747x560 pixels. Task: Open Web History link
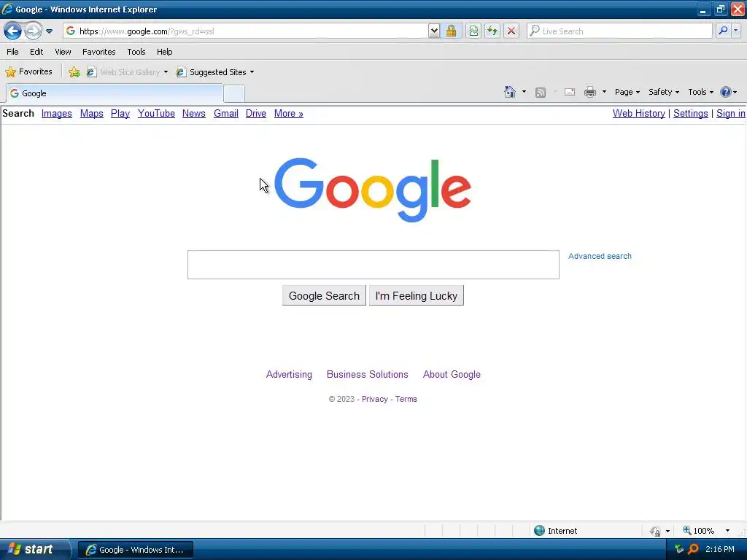point(639,113)
